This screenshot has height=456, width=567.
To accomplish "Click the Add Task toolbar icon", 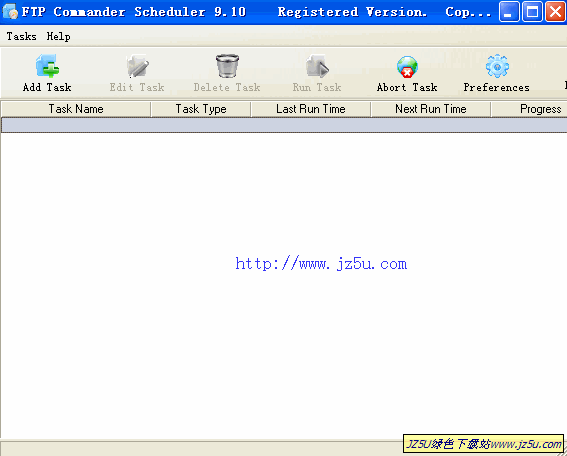I will [47, 66].
